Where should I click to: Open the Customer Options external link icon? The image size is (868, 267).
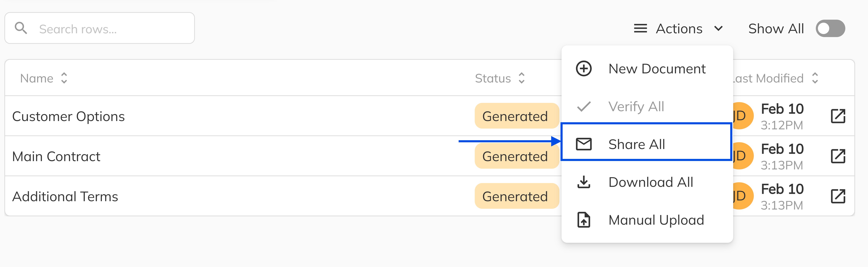point(839,116)
